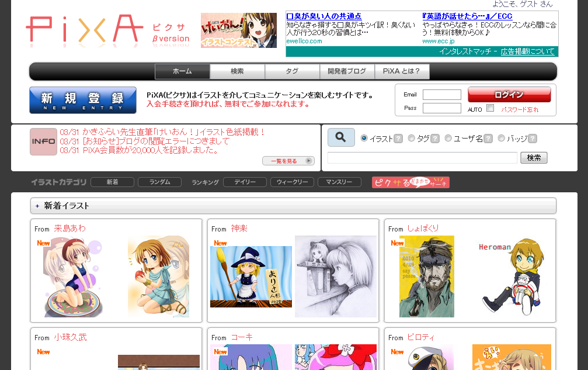The height and width of the screenshot is (370, 588).
Task: Click the 新規登録 NEW ENTRY button
Action: (83, 100)
